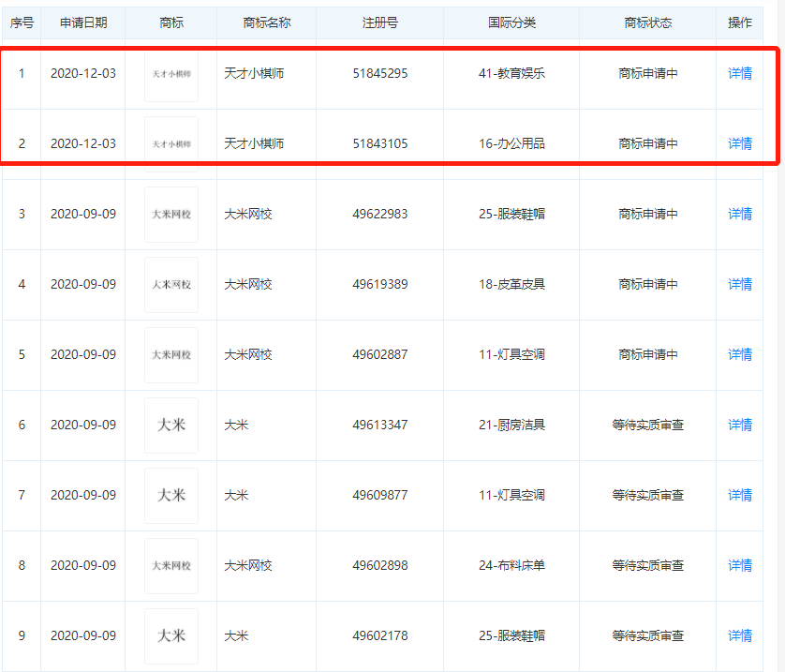The image size is (785, 672).
Task: Open 详情 for registration 49602887
Action: click(739, 354)
